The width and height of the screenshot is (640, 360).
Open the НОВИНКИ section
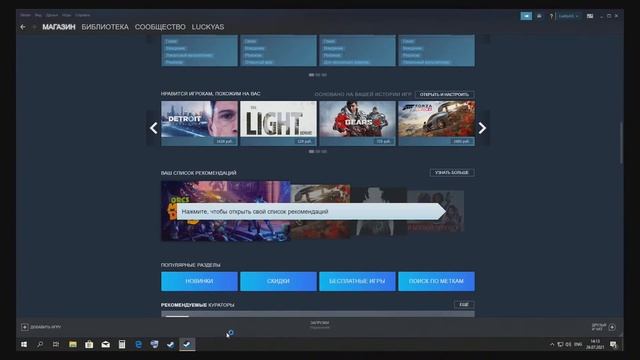pyautogui.click(x=199, y=281)
